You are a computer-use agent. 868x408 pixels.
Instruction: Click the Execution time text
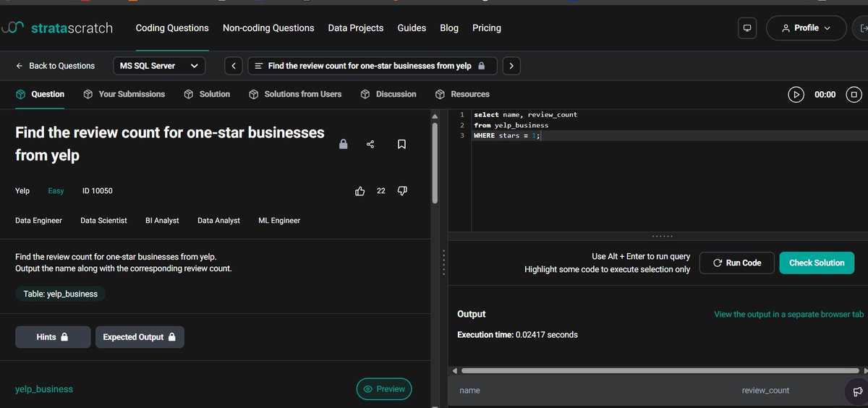[517, 335]
